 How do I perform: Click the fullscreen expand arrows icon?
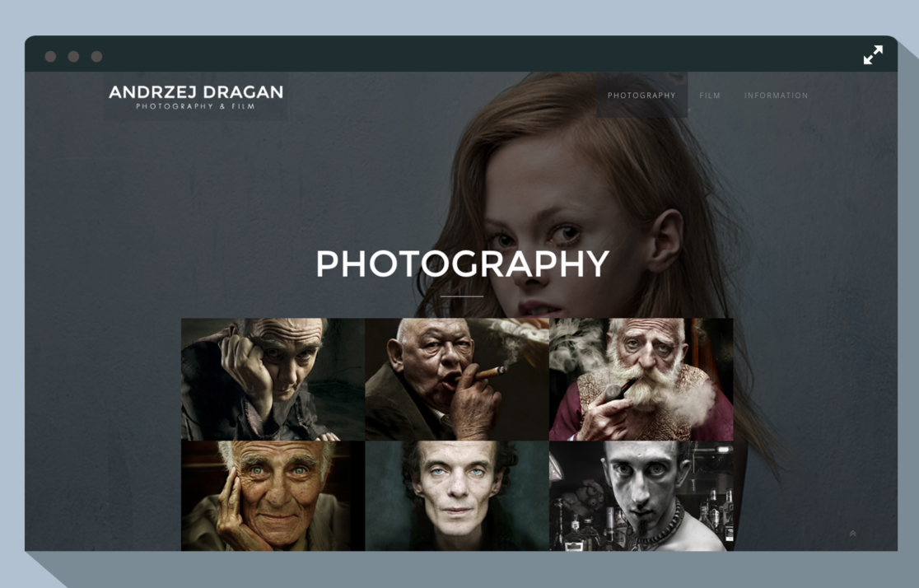[873, 55]
